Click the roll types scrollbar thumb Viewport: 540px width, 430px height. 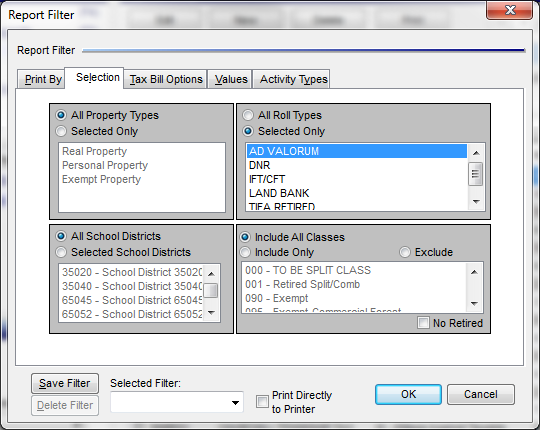[x=476, y=174]
